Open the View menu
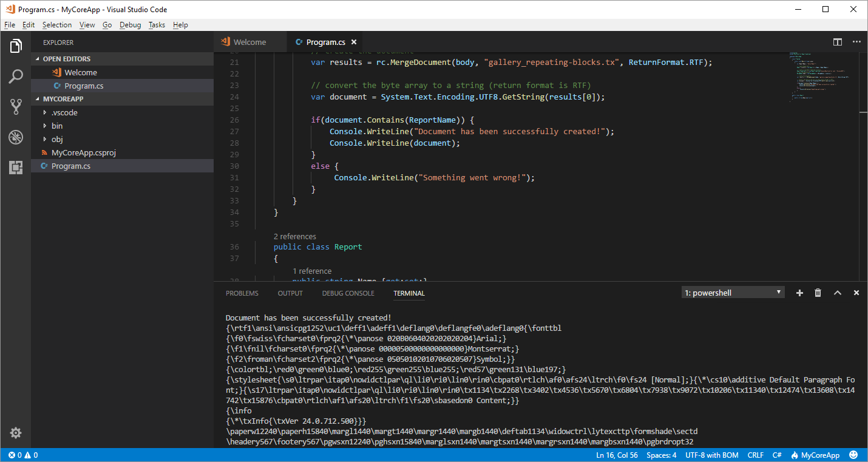Screen dimensions: 868x462 tap(87, 25)
